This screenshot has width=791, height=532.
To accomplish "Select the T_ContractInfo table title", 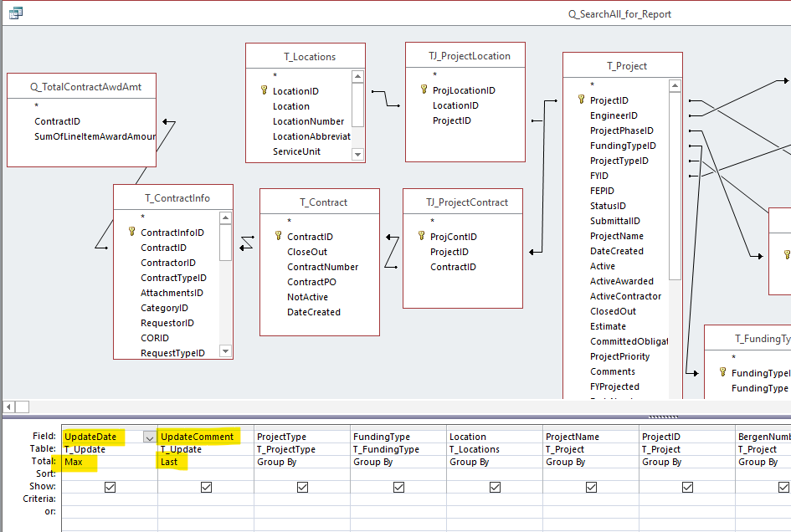I will [x=177, y=198].
